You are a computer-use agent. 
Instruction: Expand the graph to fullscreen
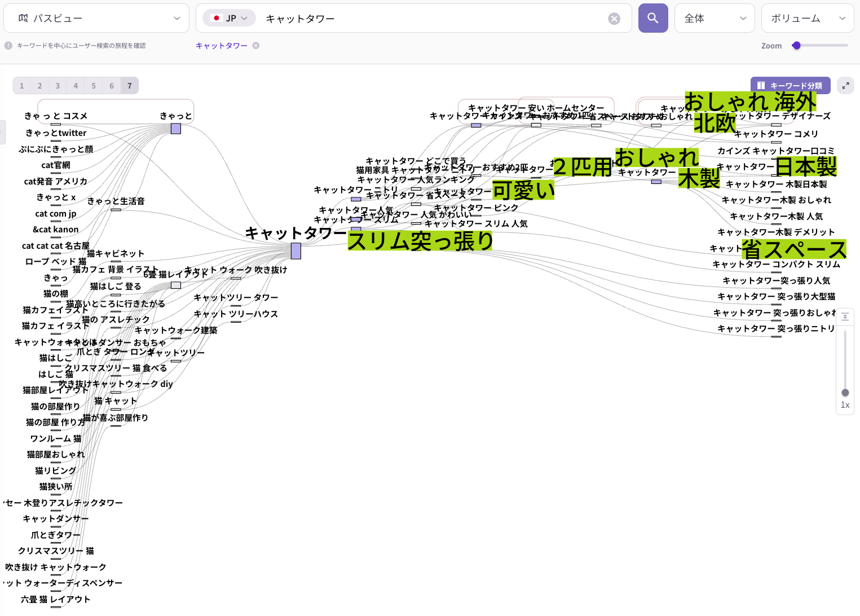pos(845,86)
